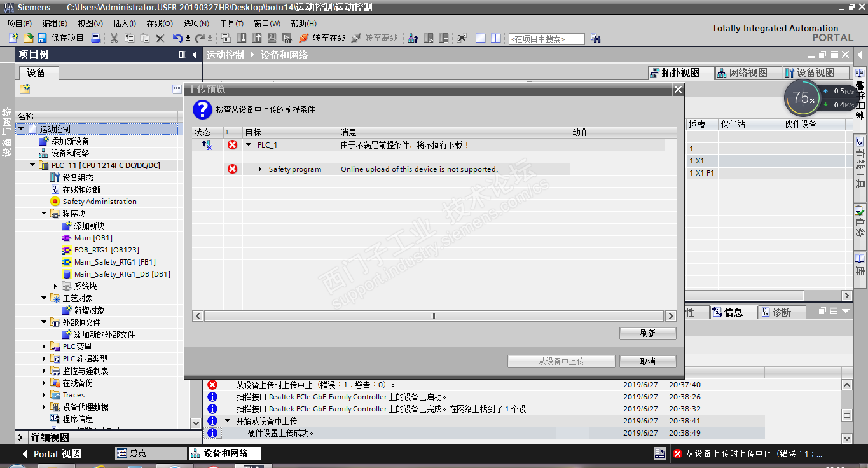Click the 转至在线 go online button
The width and height of the screenshot is (868, 468).
[x=322, y=38]
